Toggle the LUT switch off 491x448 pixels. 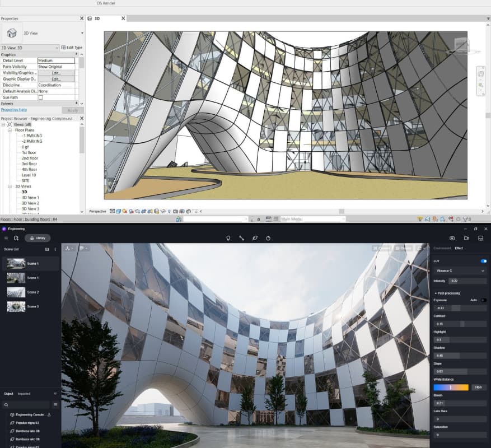[483, 261]
